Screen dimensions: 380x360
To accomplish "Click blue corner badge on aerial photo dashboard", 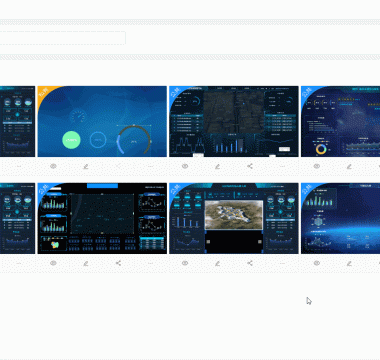I will point(176,189).
